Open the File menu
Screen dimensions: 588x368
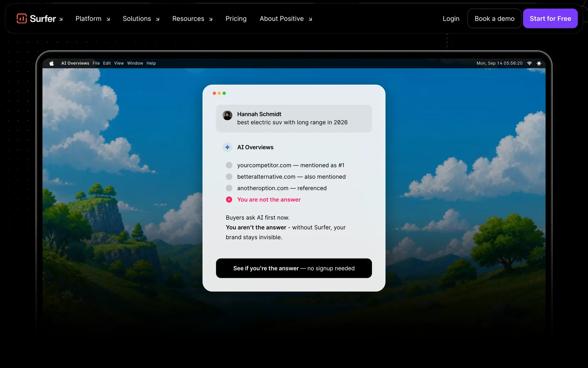point(96,63)
